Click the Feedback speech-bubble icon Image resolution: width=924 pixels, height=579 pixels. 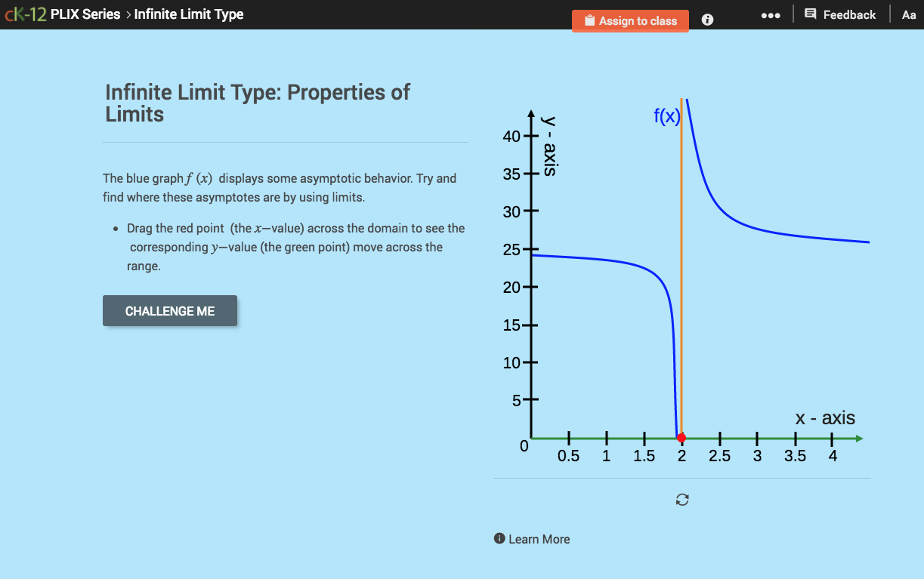pos(810,14)
